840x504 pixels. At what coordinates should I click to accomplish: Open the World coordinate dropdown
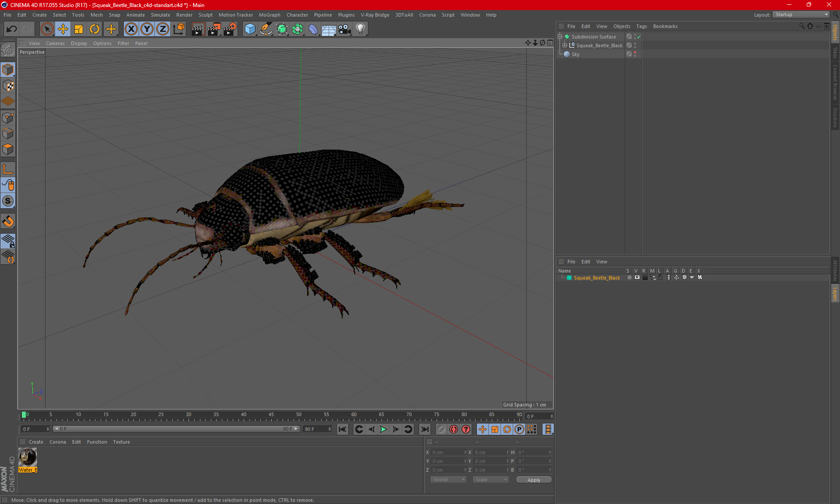coord(448,479)
